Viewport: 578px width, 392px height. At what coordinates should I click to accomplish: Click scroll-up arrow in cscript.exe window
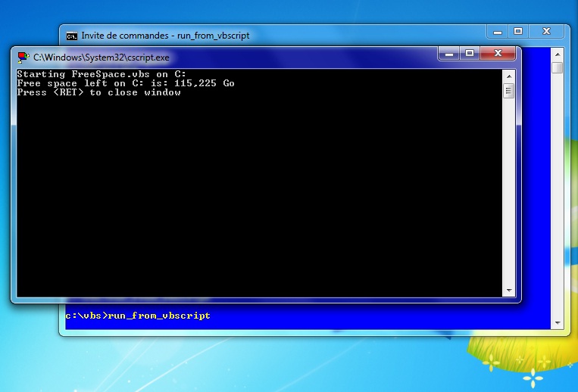(509, 75)
